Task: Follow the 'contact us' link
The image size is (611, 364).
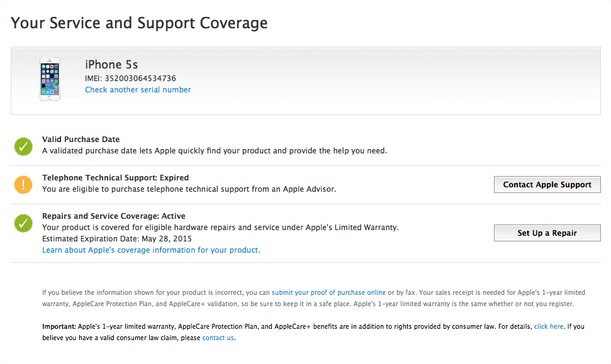Action: click(x=218, y=338)
